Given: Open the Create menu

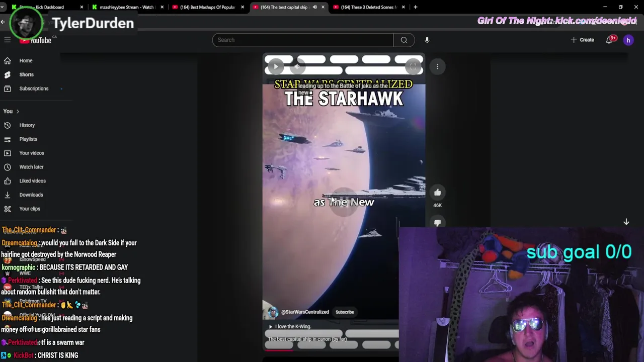Looking at the screenshot, I should [583, 40].
